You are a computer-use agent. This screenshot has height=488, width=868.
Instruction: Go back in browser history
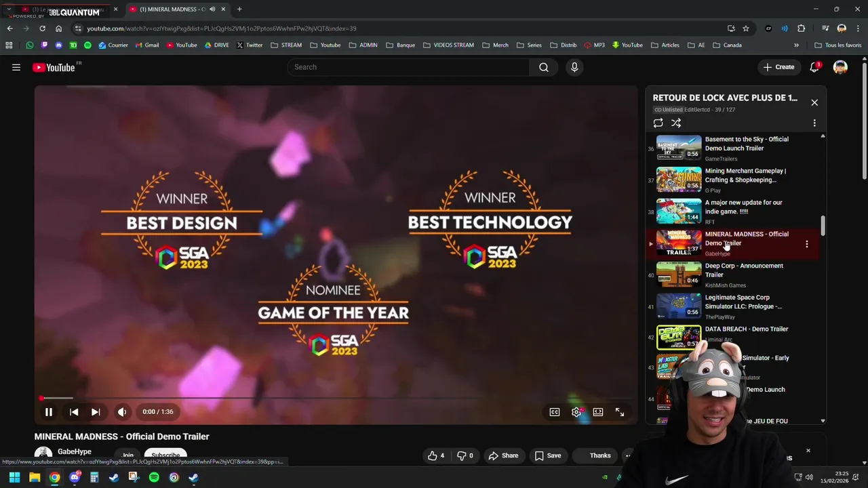[9, 28]
